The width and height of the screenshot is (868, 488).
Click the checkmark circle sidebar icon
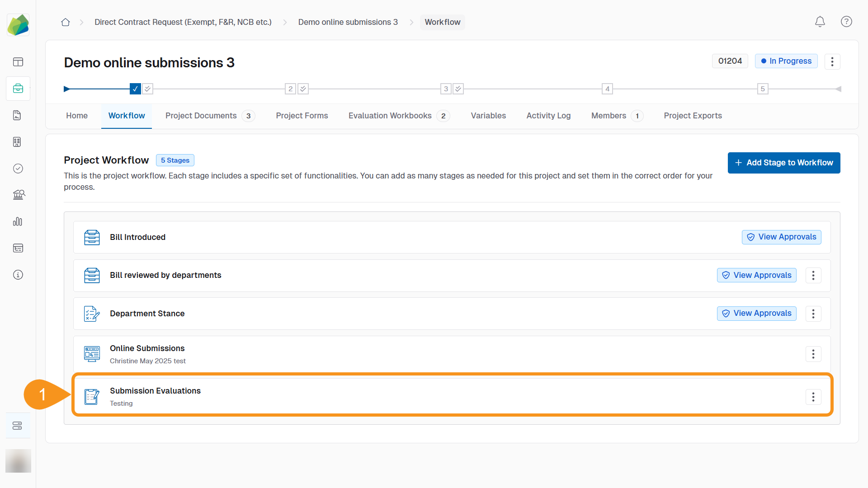pos(18,169)
